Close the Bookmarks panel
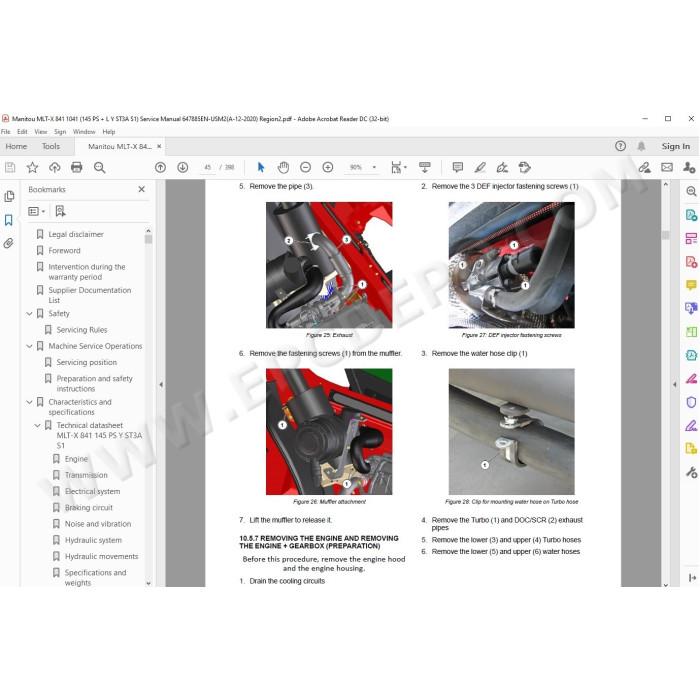 pos(142,189)
